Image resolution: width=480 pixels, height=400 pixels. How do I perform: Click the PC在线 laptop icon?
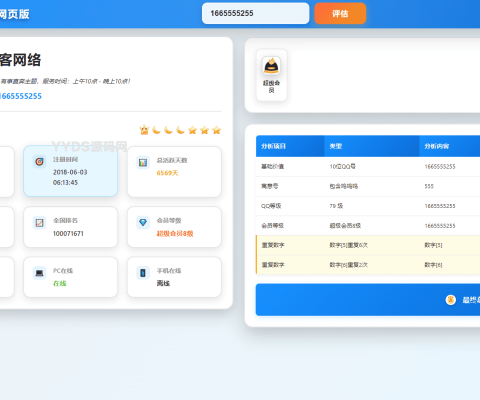pos(39,273)
